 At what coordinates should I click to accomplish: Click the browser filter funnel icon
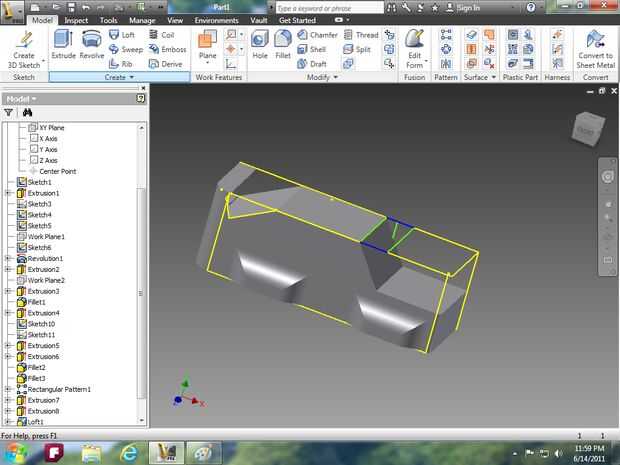[8, 113]
